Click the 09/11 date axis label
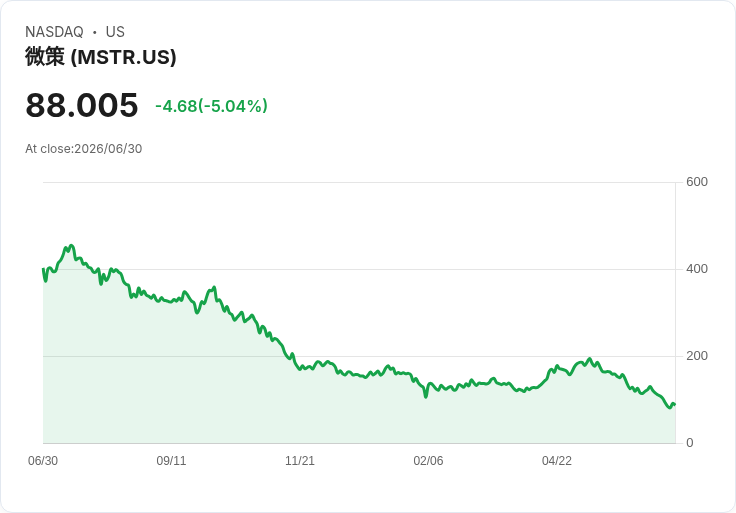Screen dimensions: 736x513 (x=171, y=461)
